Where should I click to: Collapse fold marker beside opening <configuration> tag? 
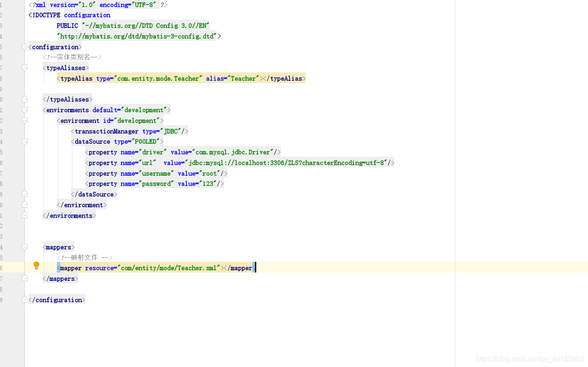click(24, 47)
